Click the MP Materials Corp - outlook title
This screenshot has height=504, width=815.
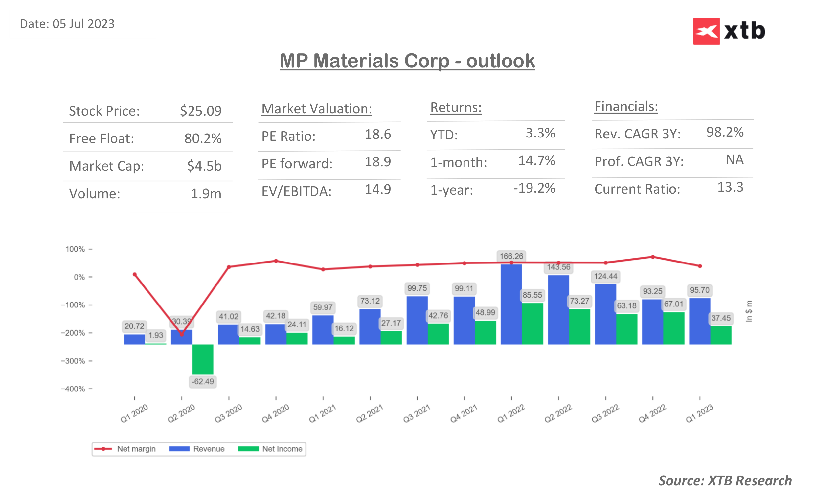point(407,61)
